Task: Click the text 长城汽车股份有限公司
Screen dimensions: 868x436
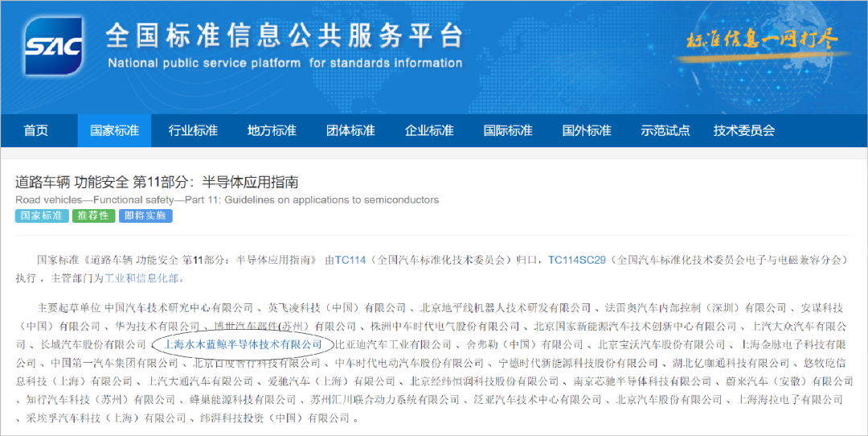Action: (93, 344)
